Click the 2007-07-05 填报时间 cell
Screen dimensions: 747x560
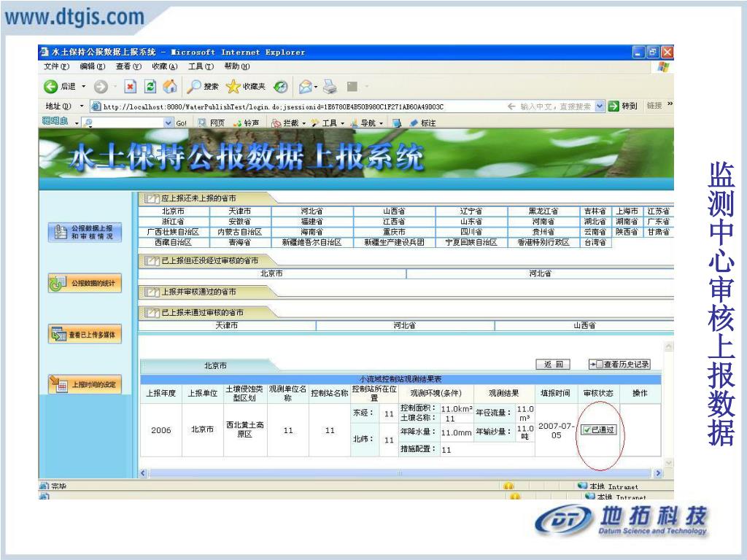(x=557, y=430)
